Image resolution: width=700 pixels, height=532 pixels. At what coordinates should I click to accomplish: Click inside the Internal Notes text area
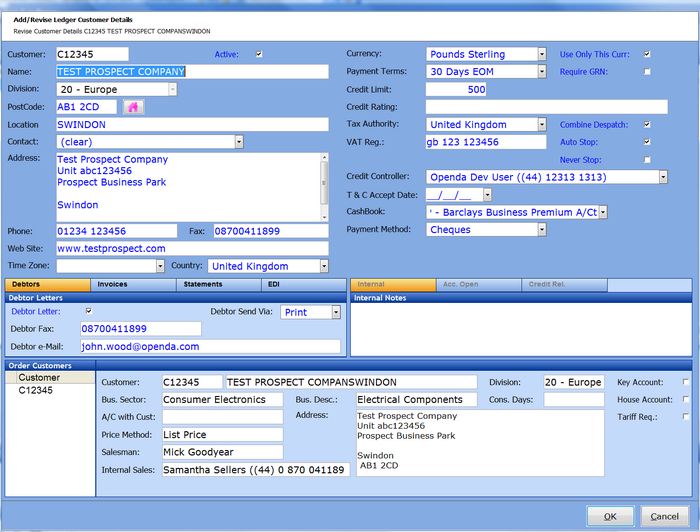click(521, 329)
